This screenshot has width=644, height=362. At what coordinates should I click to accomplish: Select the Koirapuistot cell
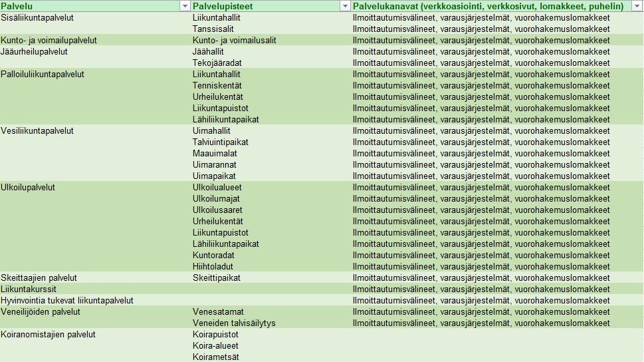click(x=271, y=335)
